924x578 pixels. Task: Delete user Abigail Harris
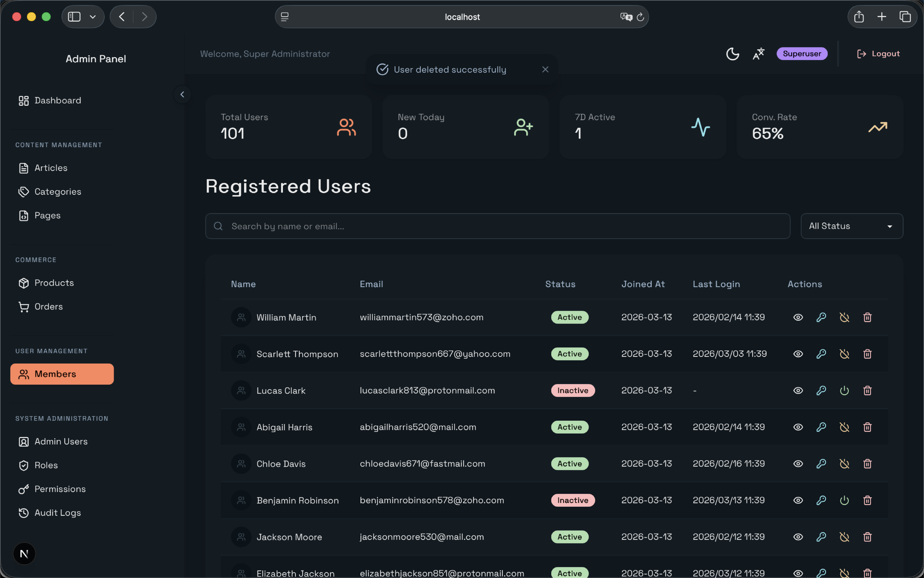click(x=868, y=427)
